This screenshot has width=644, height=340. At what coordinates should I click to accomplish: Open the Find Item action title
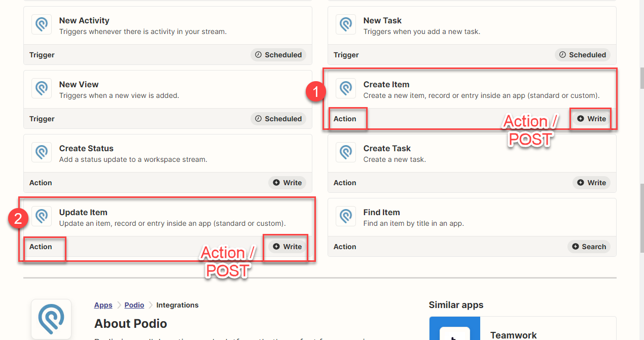pos(382,212)
